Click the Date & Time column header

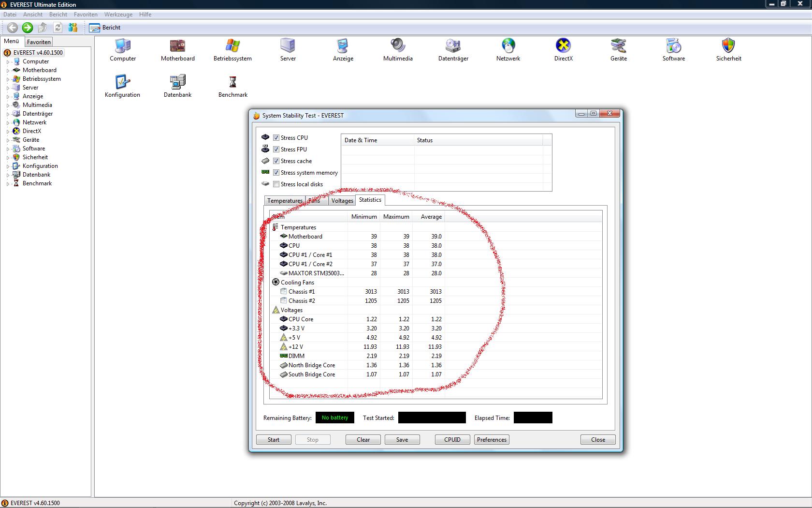(x=377, y=140)
